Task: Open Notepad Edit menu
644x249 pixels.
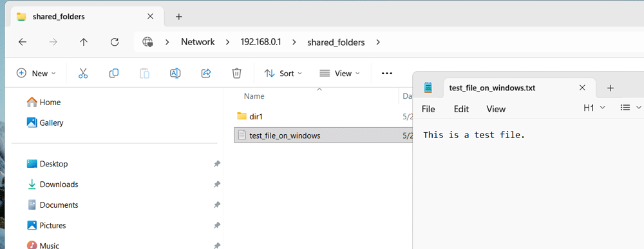Action: pos(461,109)
